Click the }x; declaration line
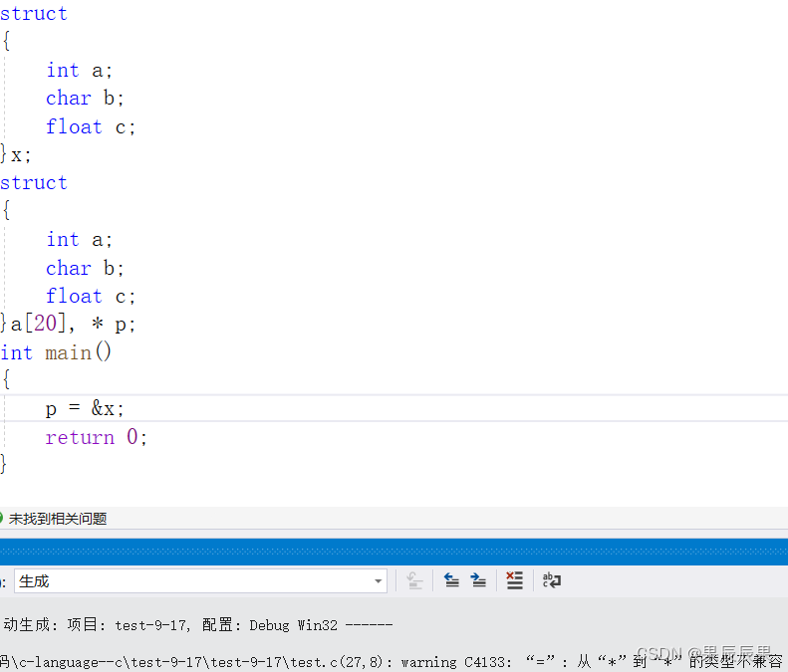Viewport: 788px width, 672px height. [x=16, y=154]
